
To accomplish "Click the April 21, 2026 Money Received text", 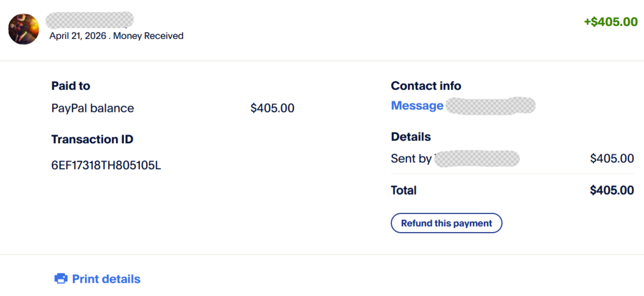I will (x=116, y=36).
